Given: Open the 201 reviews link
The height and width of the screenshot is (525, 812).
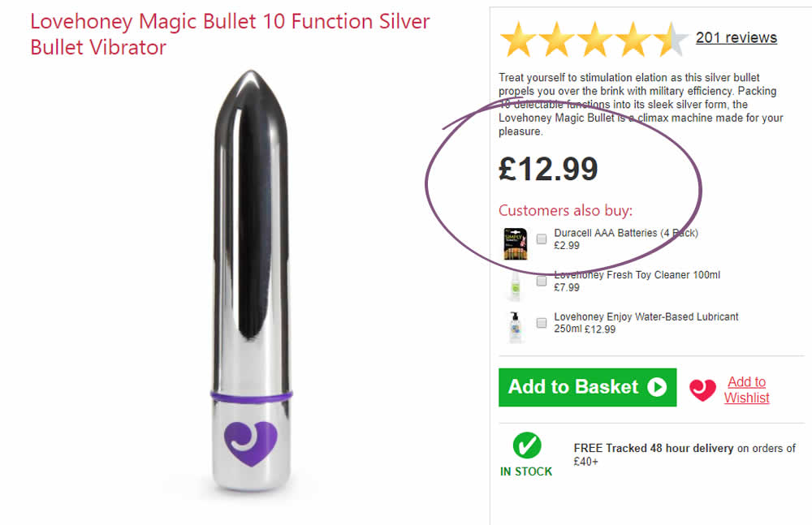Looking at the screenshot, I should coord(736,37).
